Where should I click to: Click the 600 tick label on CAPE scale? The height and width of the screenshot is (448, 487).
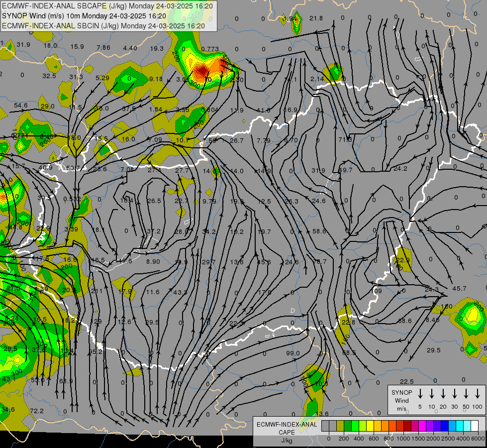pos(374,439)
